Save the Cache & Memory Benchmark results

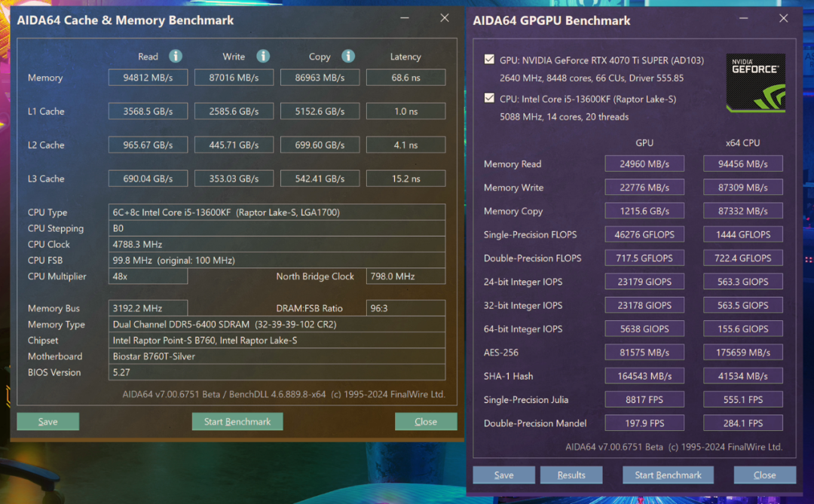(47, 421)
